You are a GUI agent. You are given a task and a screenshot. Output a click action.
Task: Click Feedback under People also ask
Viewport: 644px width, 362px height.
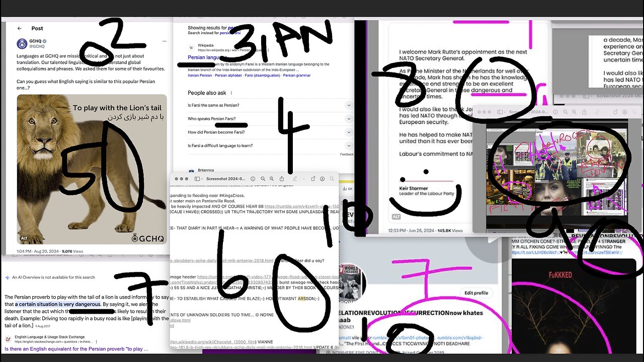tap(347, 154)
